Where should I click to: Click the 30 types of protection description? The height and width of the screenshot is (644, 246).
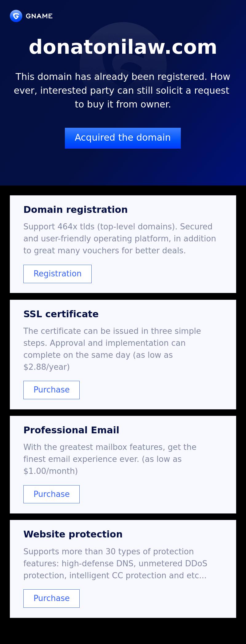(x=115, y=564)
